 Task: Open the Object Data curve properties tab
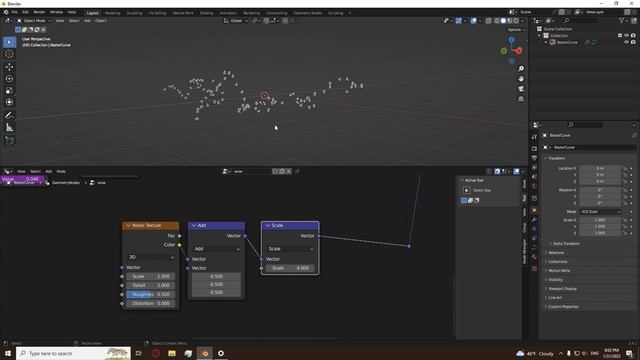534,248
